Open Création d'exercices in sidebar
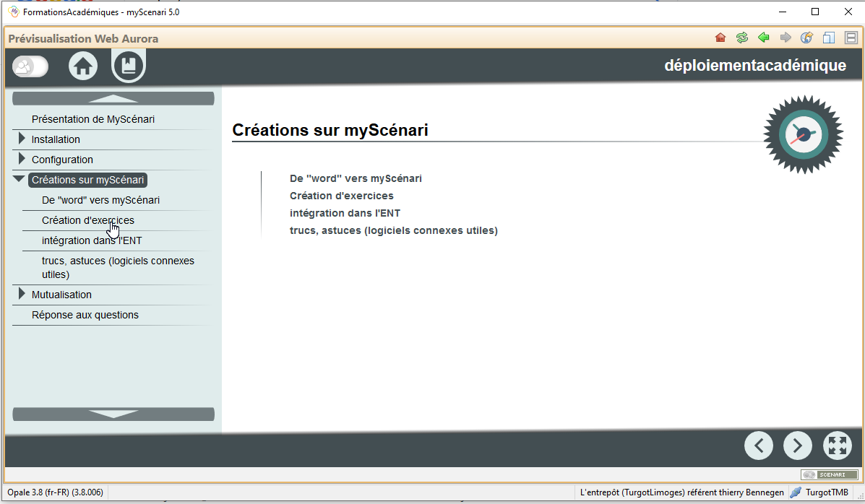The width and height of the screenshot is (865, 504). (88, 220)
